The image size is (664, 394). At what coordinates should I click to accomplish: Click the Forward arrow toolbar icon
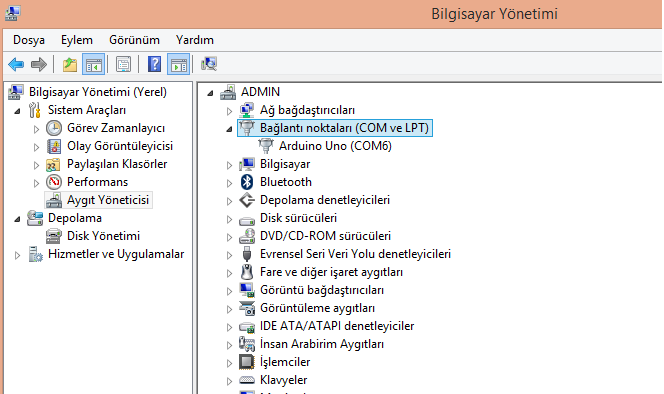[39, 64]
